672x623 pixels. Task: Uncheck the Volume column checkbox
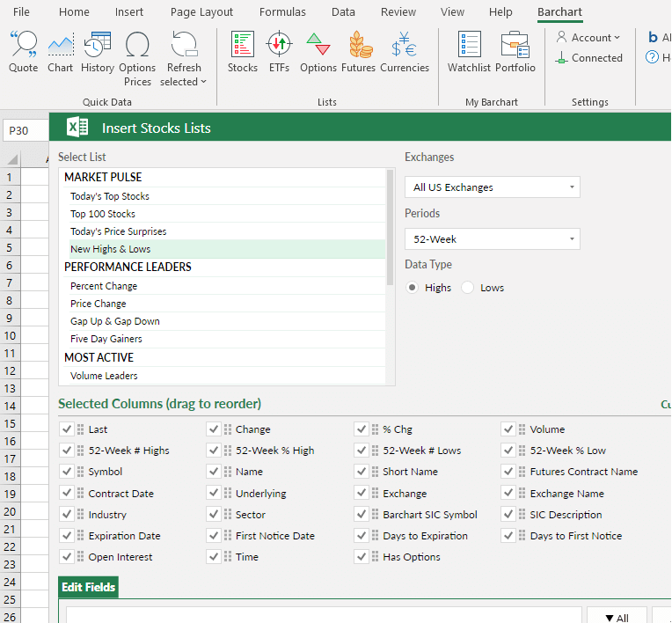pyautogui.click(x=508, y=429)
